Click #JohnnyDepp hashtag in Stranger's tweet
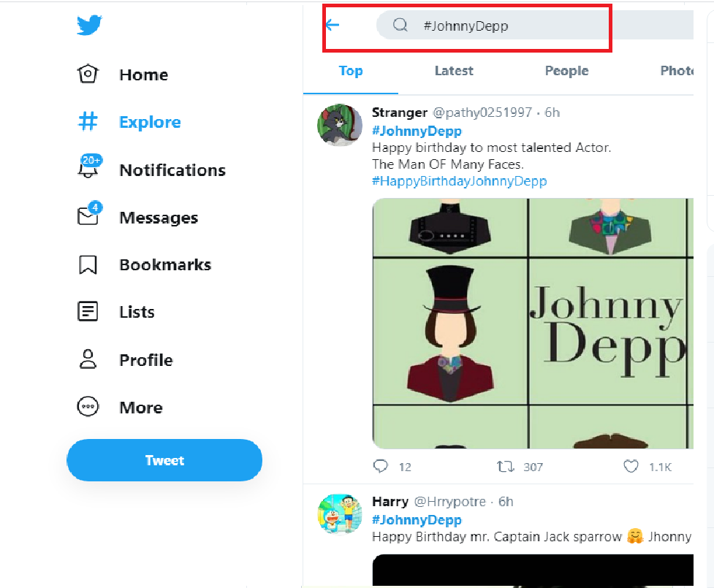The image size is (714, 588). pyautogui.click(x=417, y=131)
